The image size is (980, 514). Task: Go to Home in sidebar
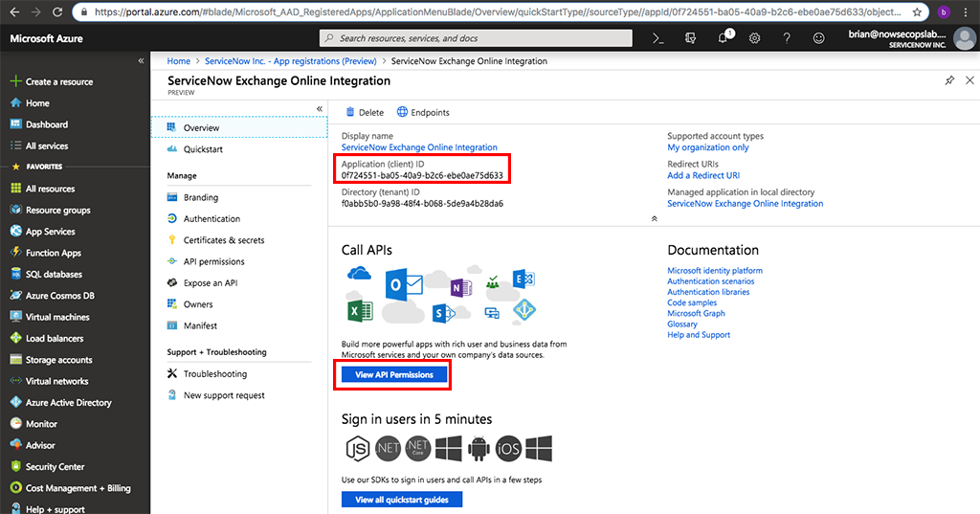(30, 103)
